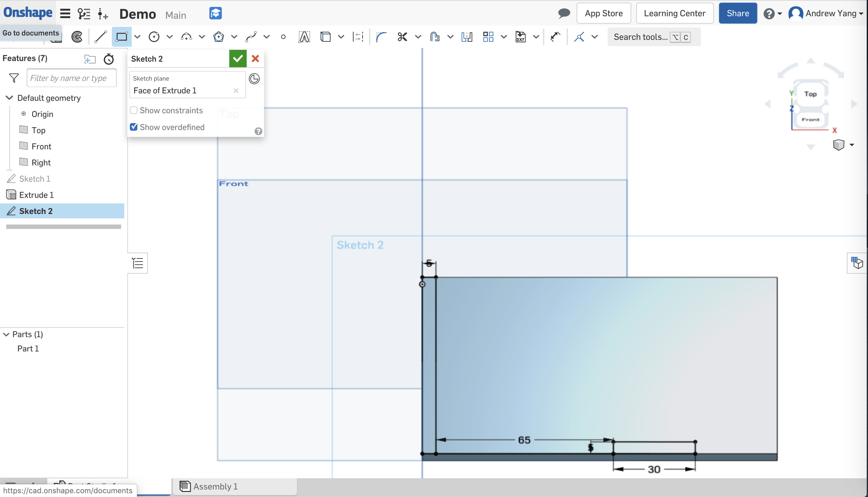
Task: Open the sketch Text tool
Action: tap(304, 37)
